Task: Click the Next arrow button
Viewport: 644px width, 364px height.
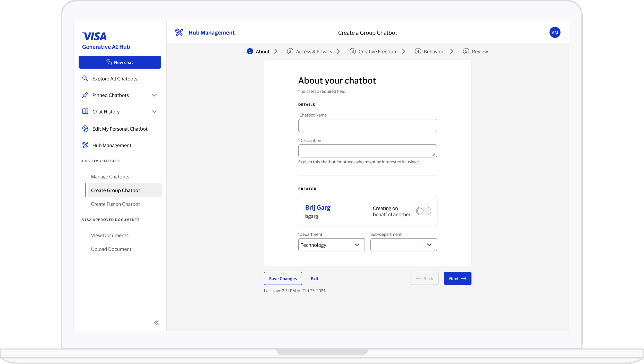Action: tap(457, 278)
